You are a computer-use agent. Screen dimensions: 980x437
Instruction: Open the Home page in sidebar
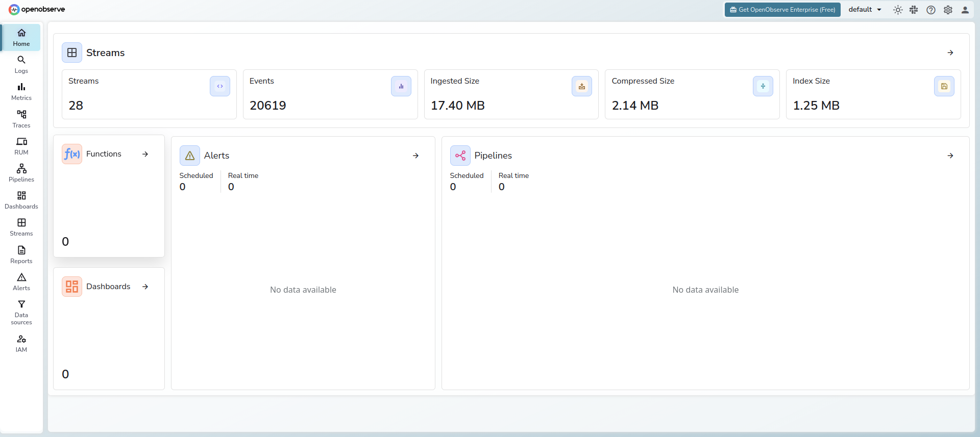[x=21, y=38]
